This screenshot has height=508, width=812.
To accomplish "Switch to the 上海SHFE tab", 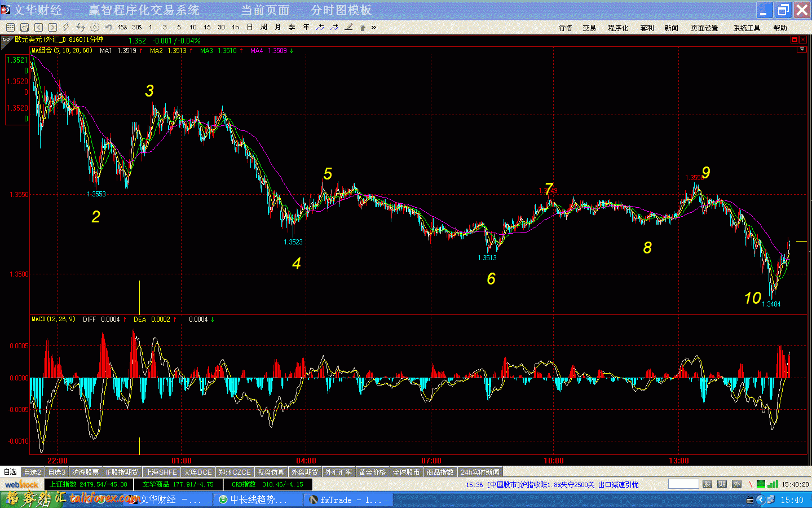I will pyautogui.click(x=161, y=472).
